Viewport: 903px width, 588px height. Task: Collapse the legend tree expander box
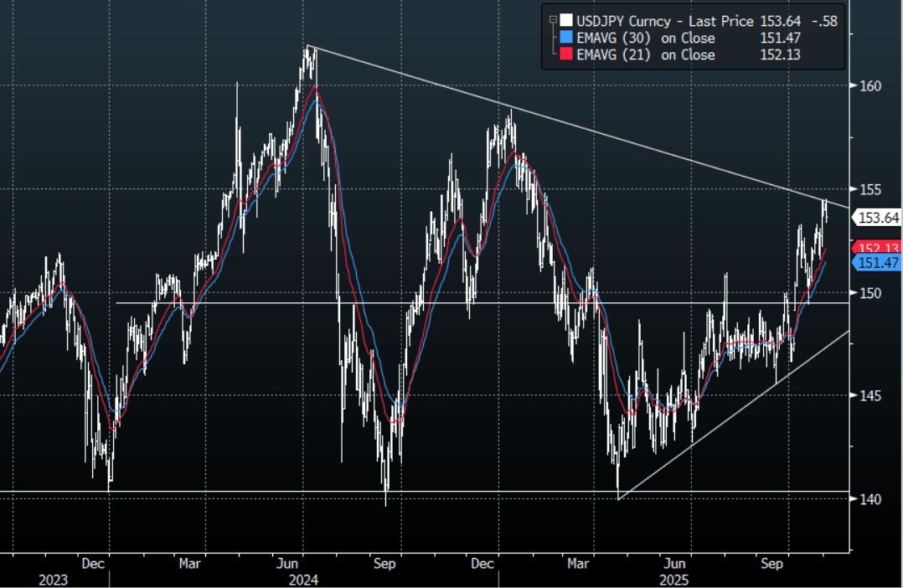pos(553,20)
